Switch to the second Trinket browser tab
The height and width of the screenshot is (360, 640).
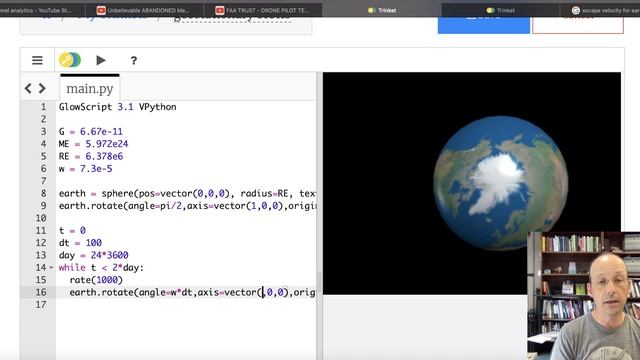(x=500, y=10)
